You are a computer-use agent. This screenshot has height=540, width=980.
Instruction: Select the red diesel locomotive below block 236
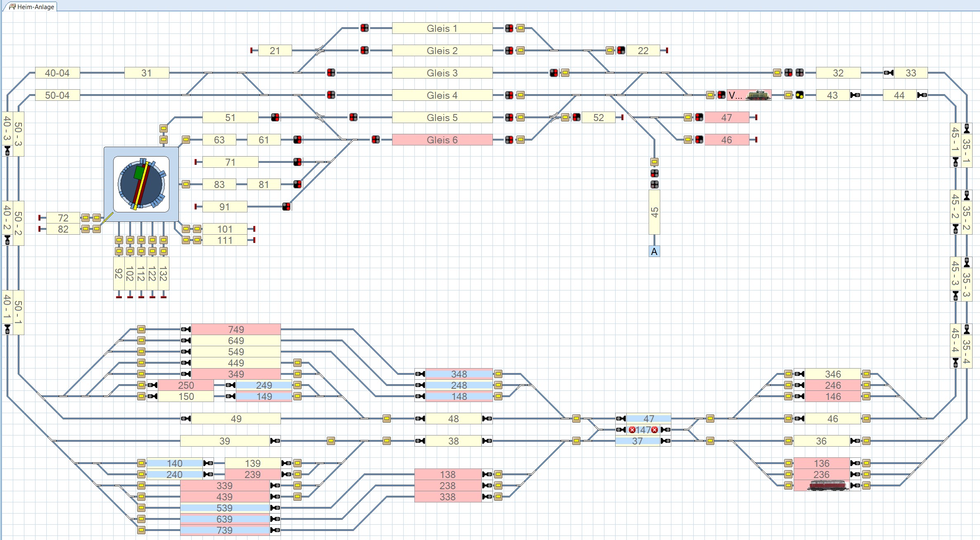point(827,485)
